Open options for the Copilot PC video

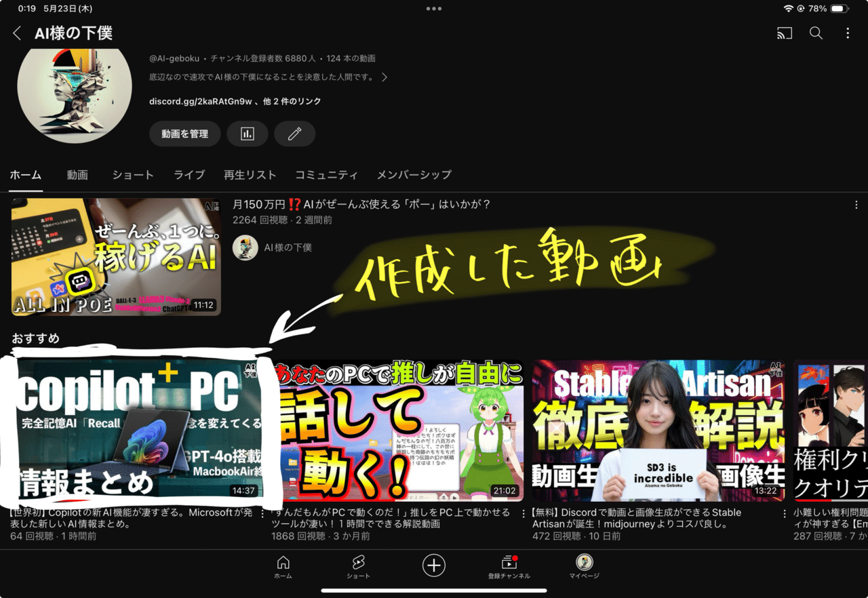click(x=263, y=514)
